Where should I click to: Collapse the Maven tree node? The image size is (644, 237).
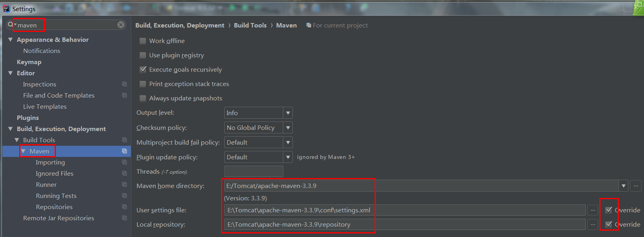click(23, 151)
